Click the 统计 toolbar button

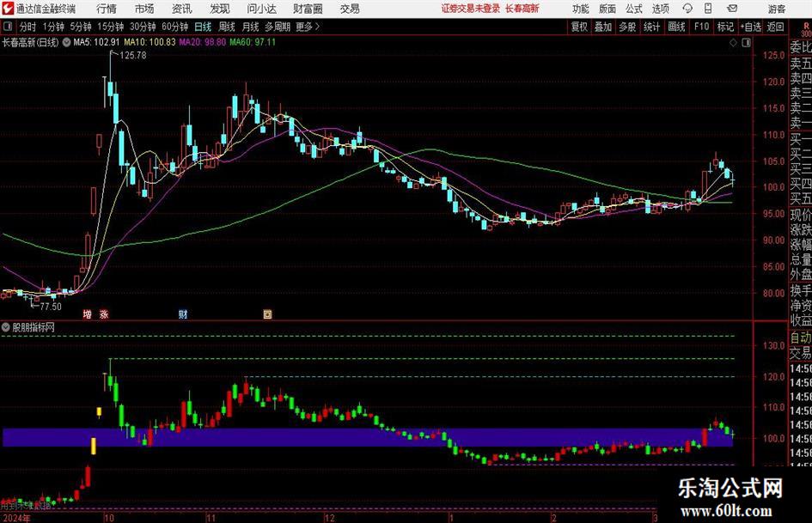[651, 27]
